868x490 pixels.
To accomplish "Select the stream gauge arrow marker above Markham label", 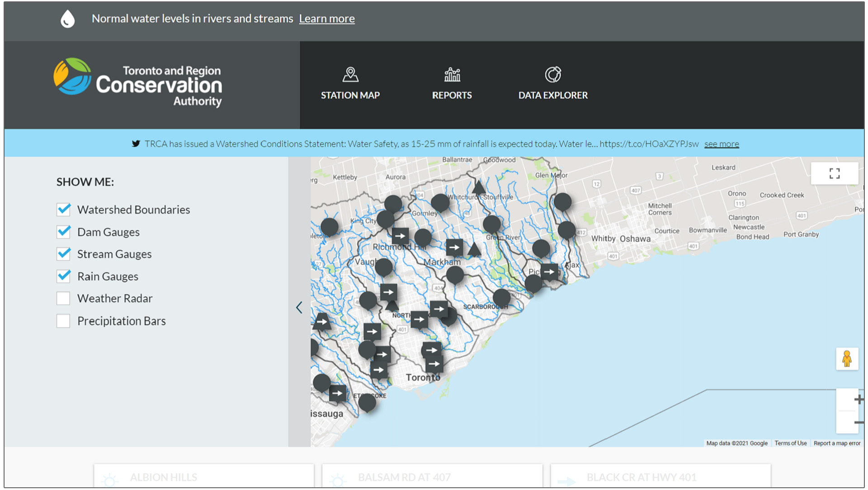I will (454, 247).
